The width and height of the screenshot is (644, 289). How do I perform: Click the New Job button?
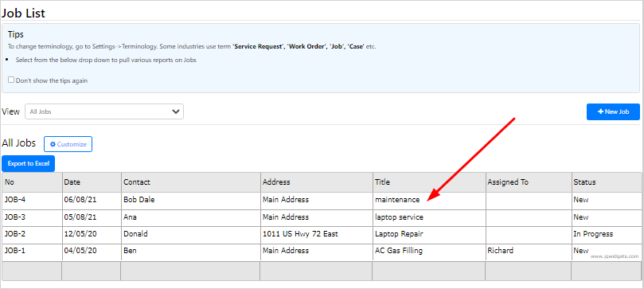pyautogui.click(x=613, y=111)
